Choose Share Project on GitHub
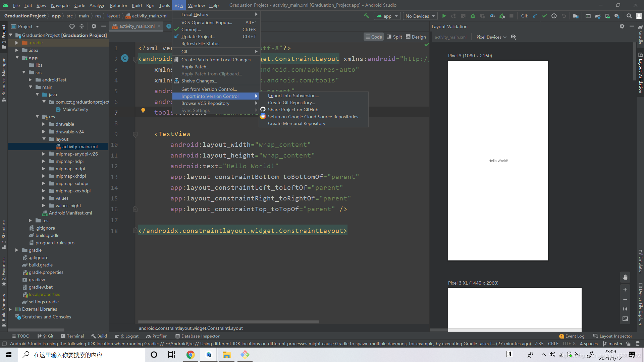 293,110
